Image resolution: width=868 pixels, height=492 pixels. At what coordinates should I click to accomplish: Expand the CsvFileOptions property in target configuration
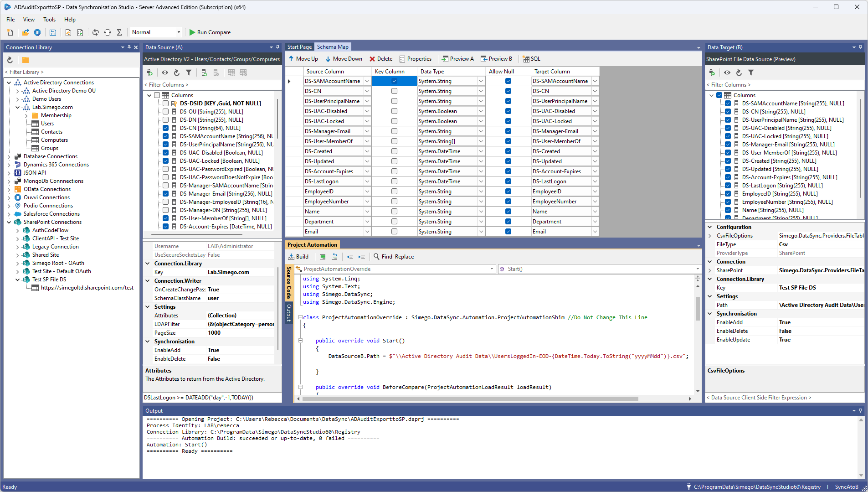click(710, 236)
